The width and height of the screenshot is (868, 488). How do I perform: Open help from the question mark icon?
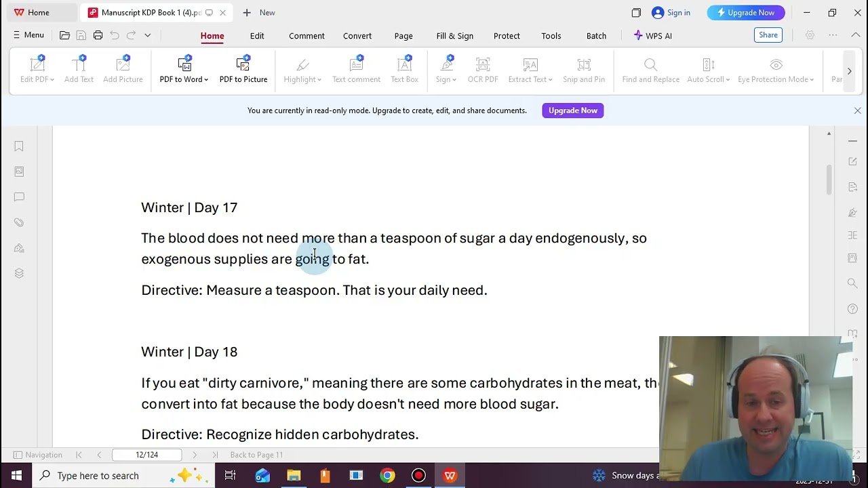click(852, 309)
